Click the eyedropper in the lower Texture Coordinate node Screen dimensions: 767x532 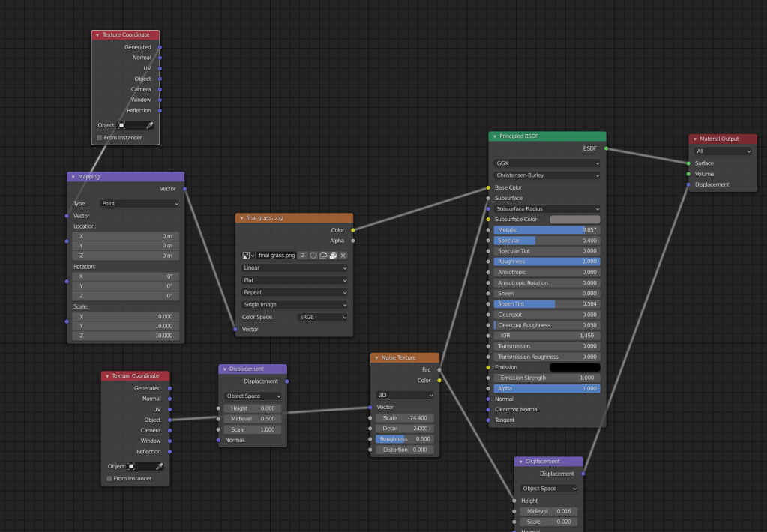point(159,466)
